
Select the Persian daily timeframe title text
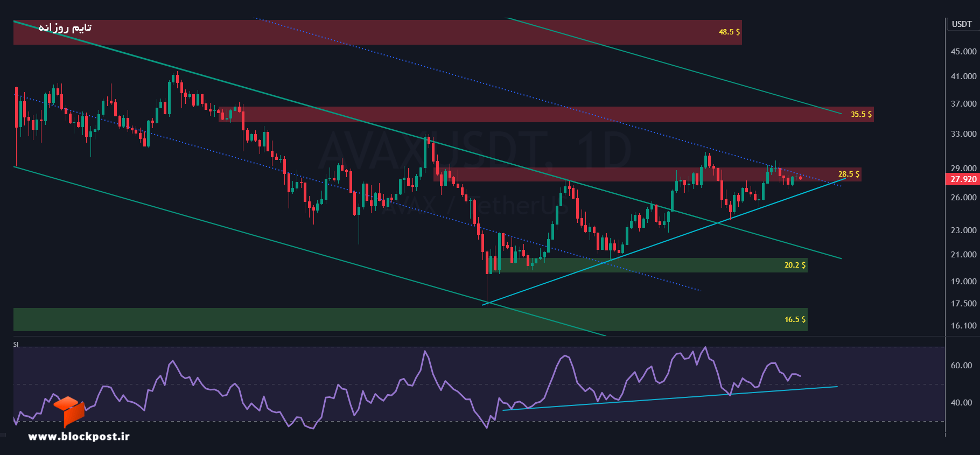click(x=65, y=27)
